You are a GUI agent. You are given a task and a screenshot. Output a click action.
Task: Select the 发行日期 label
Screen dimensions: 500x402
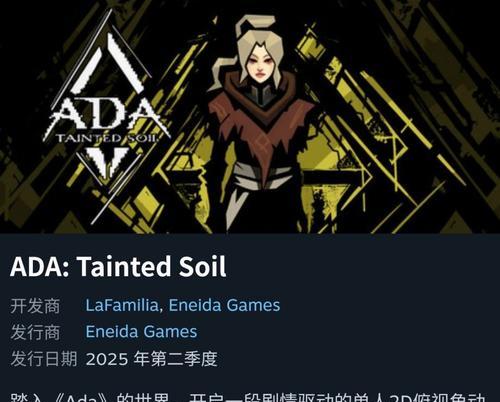pos(44,359)
